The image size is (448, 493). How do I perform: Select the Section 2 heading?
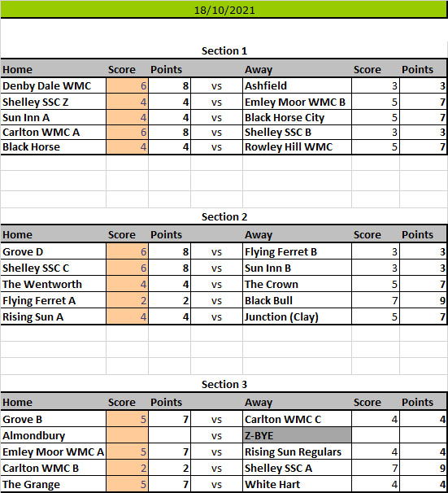pos(224,216)
